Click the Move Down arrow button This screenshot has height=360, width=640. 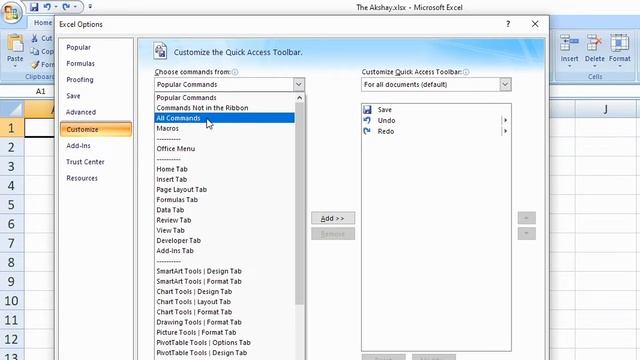coord(527,233)
